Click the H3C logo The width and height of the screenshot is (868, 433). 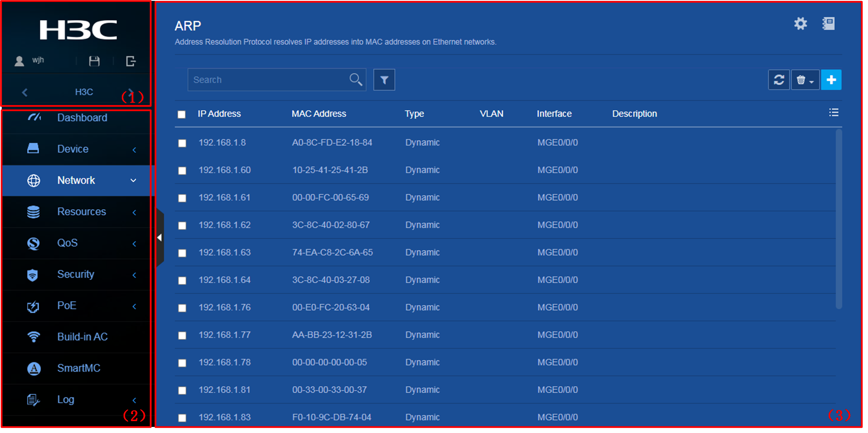[78, 30]
